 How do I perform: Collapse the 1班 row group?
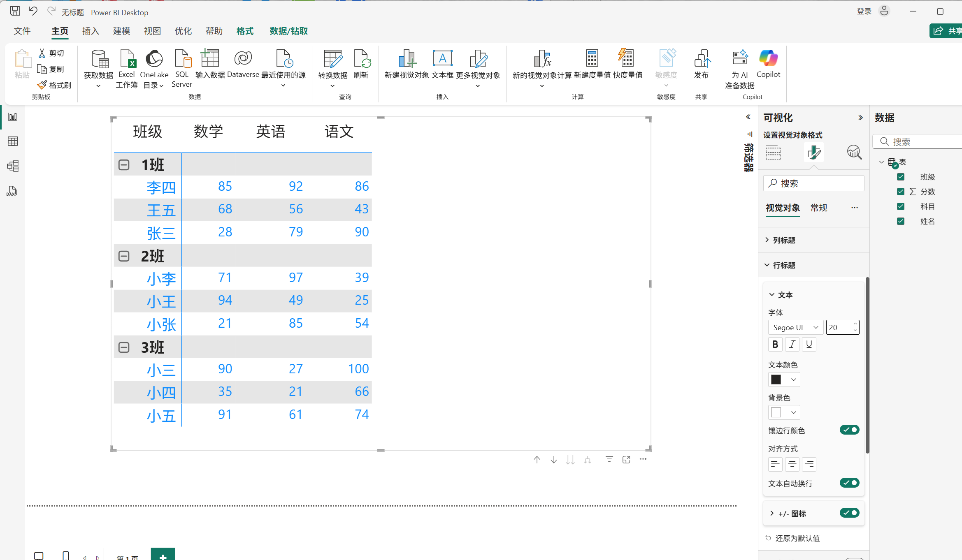(124, 165)
